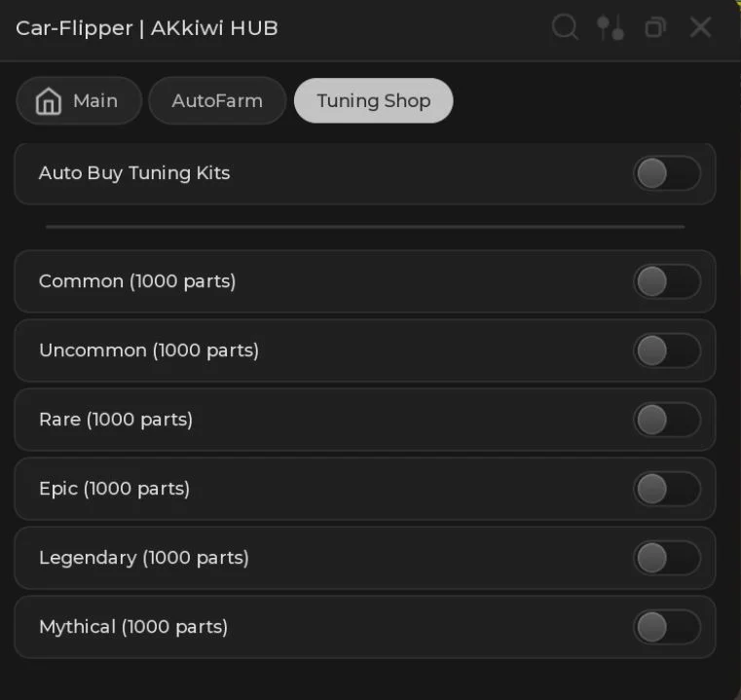
Task: Select the Tuning Shop tab
Action: coord(373,100)
